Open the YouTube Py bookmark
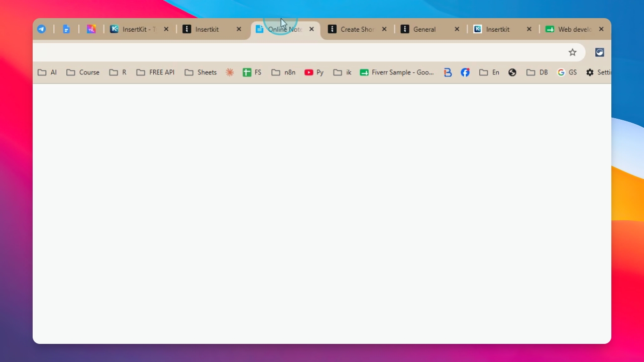 (314, 72)
